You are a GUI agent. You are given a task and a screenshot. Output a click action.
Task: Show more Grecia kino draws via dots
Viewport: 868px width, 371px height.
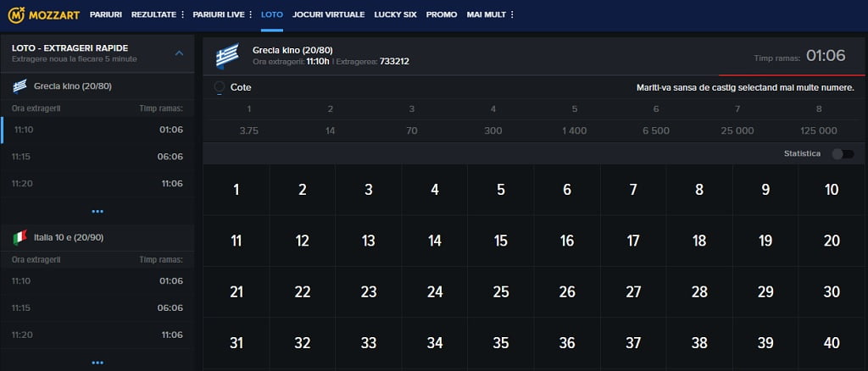[x=97, y=211]
